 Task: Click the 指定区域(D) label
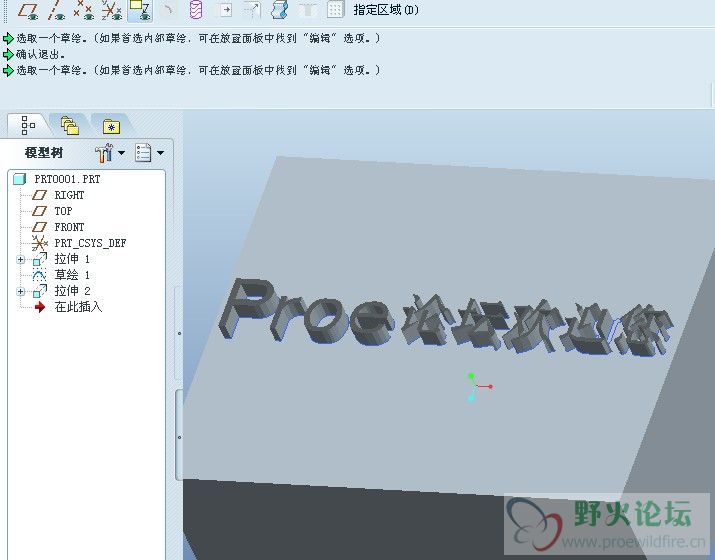point(386,10)
